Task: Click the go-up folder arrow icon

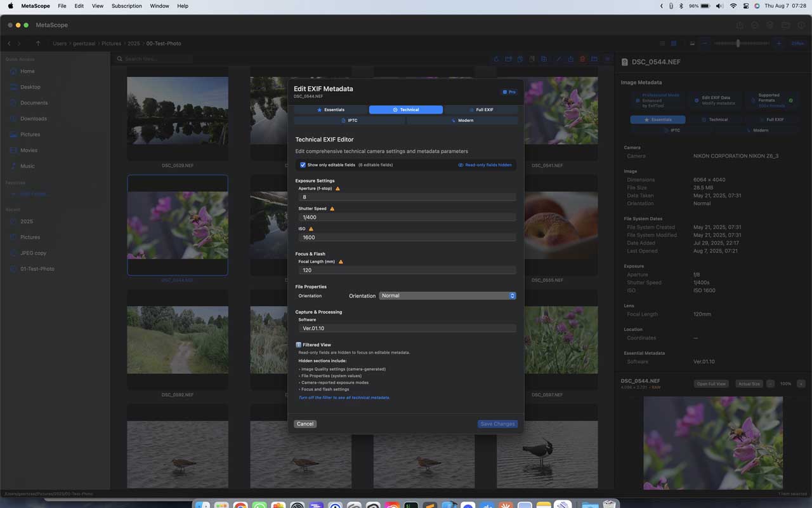Action: click(38, 44)
